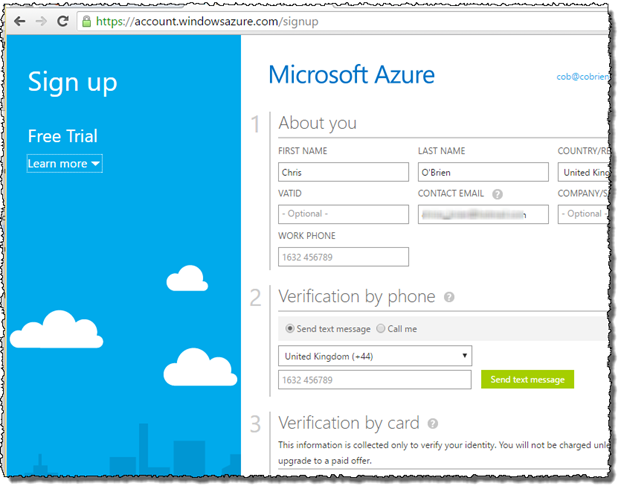Click the Verification by card heading

(x=349, y=423)
